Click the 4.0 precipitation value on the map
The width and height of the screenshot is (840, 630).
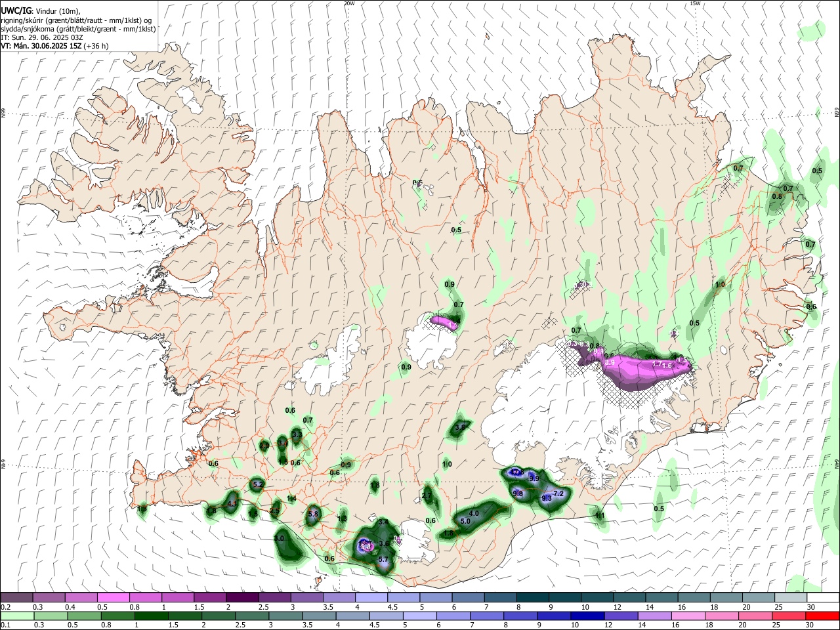point(474,513)
